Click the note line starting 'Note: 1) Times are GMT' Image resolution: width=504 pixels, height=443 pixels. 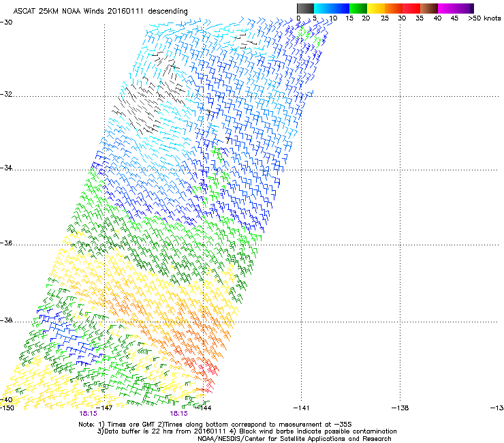[x=215, y=425]
